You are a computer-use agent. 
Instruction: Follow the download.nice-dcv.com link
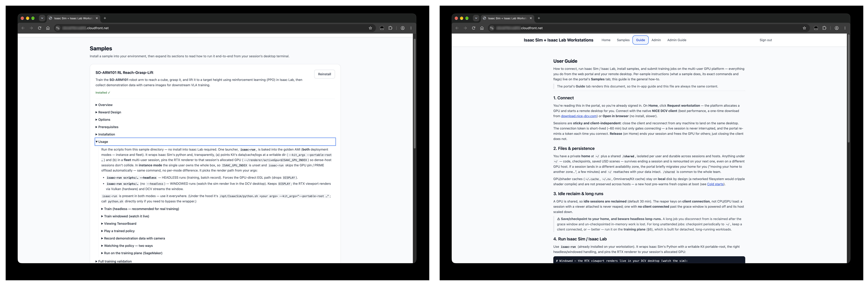(579, 116)
